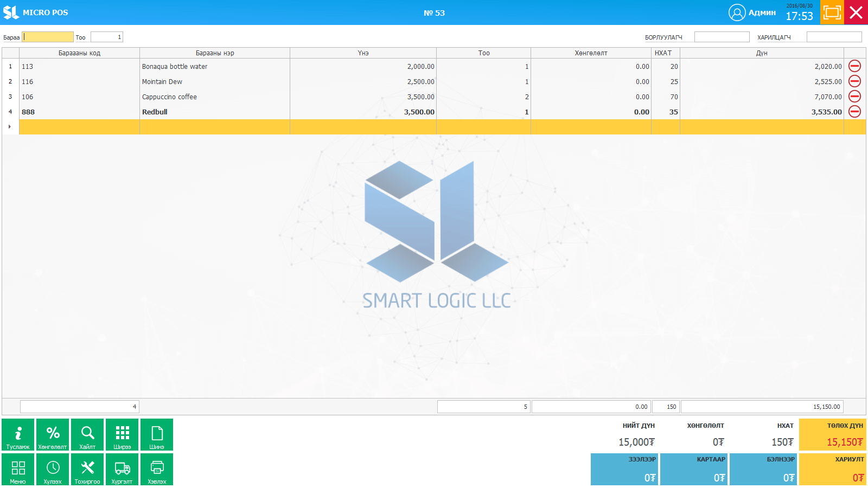This screenshot has height=488, width=868.
Task: Click the 7,070.00 amount cell
Action: click(762, 97)
